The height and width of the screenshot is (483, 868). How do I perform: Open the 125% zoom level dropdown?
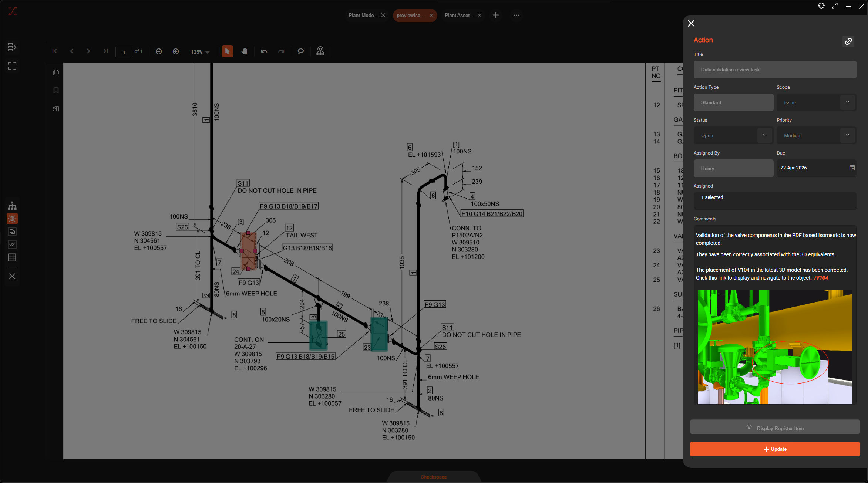(x=200, y=52)
